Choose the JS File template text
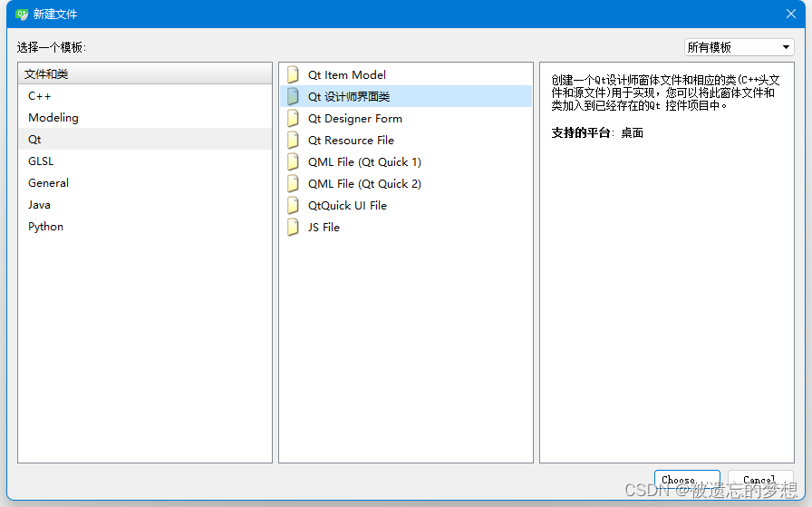 pos(324,228)
